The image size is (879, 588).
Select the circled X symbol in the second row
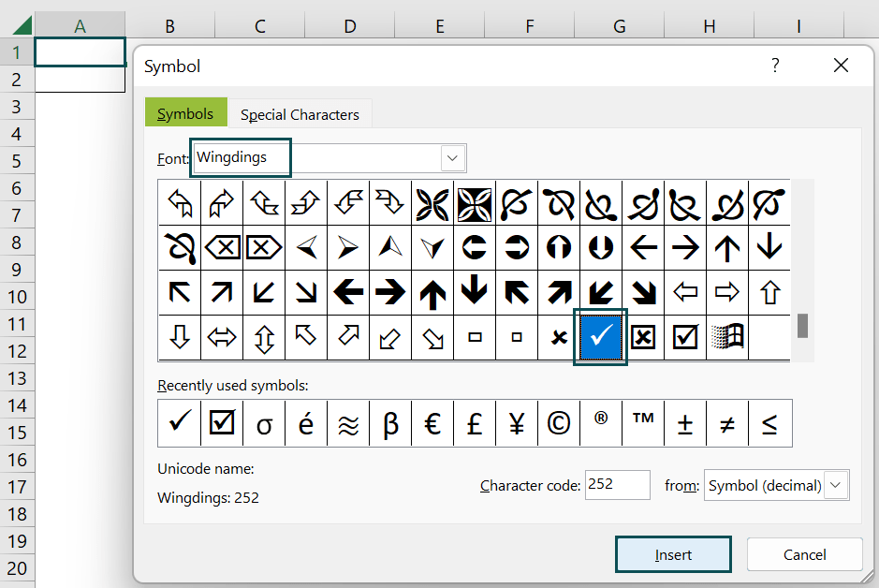coord(221,248)
